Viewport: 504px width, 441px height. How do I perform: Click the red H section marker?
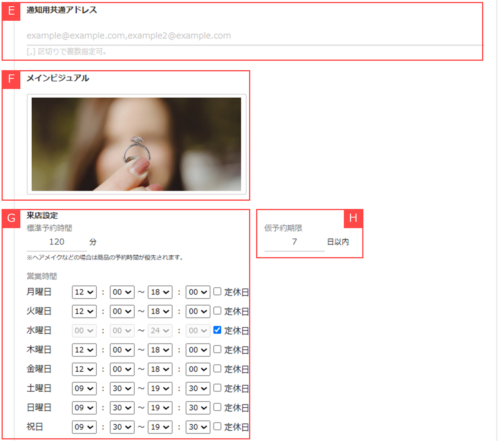point(353,218)
